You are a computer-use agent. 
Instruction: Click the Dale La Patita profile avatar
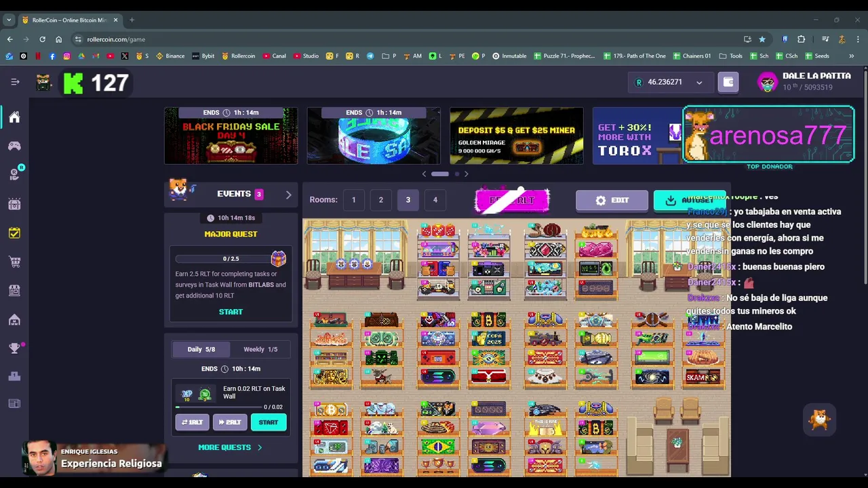click(767, 82)
